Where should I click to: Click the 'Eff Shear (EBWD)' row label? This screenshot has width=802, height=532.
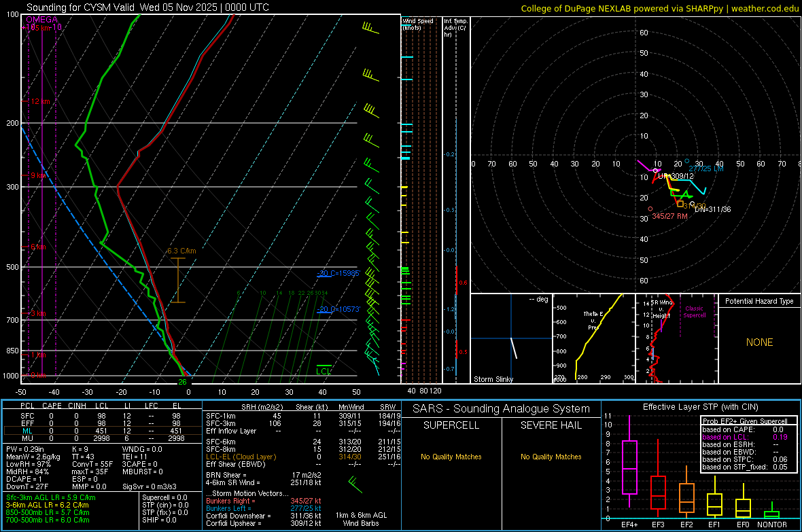click(x=236, y=464)
